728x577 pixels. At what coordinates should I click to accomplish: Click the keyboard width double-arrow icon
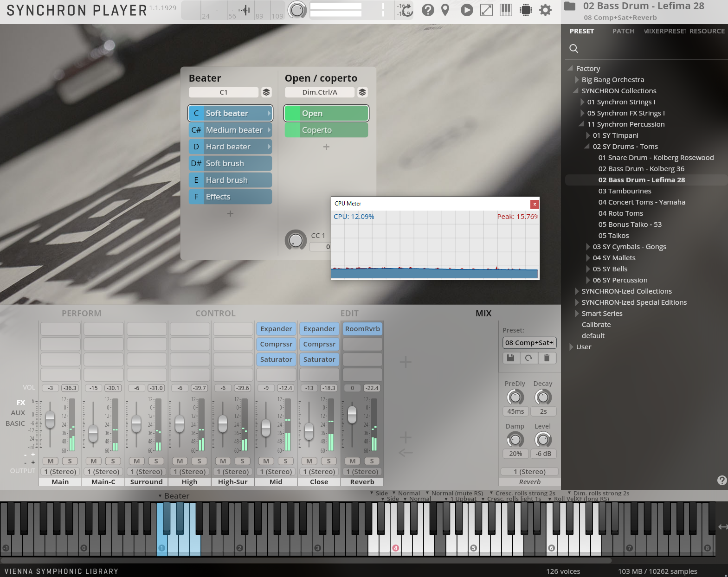coord(723,526)
